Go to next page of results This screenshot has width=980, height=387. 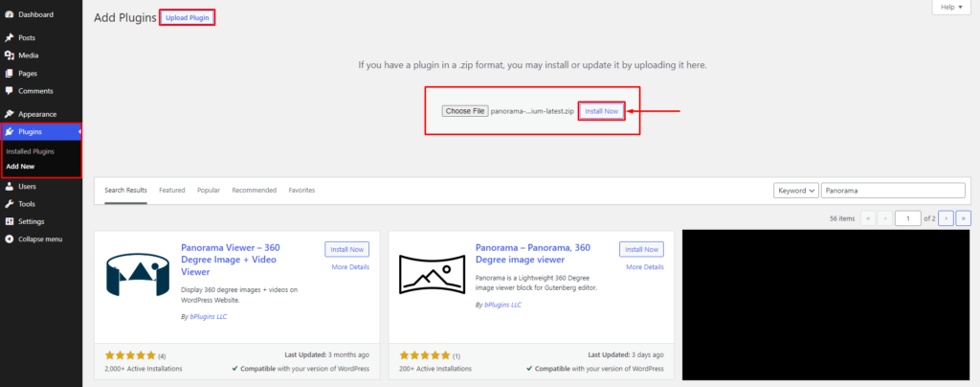tap(945, 218)
